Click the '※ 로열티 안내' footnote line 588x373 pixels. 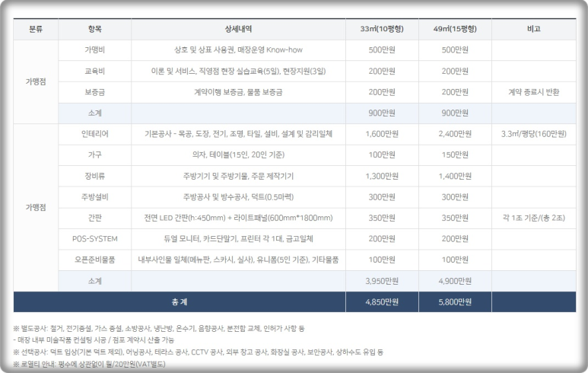click(x=89, y=365)
